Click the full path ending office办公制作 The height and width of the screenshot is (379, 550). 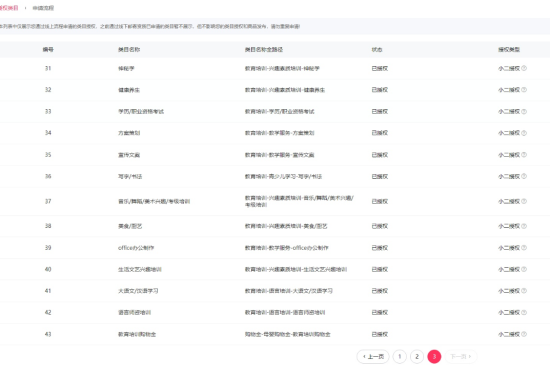tap(287, 248)
